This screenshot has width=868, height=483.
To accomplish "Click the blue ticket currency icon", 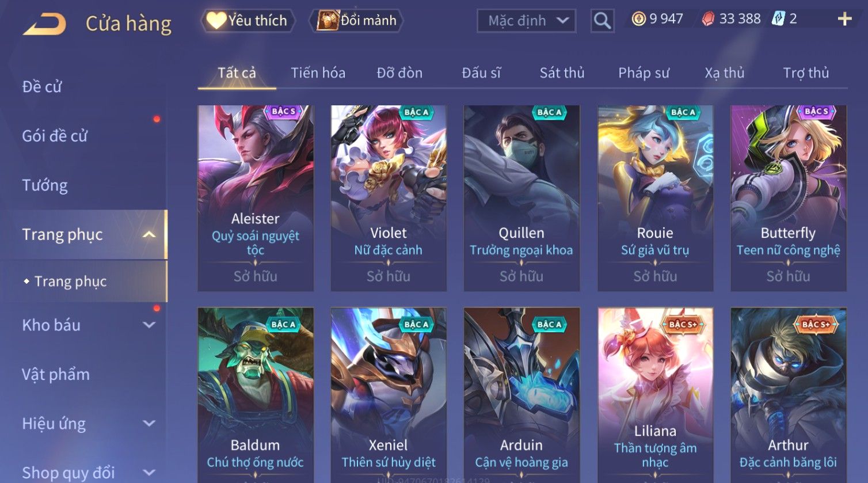I will (x=778, y=19).
